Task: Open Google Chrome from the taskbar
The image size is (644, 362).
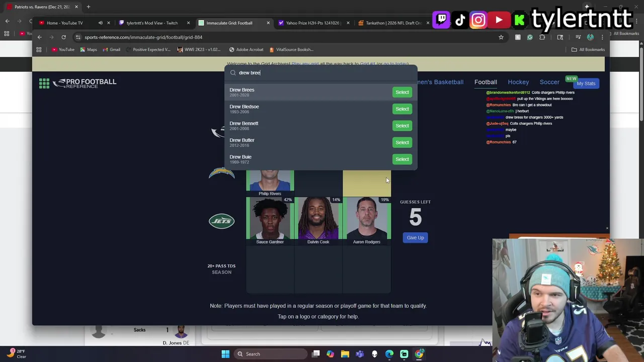Action: point(419,354)
